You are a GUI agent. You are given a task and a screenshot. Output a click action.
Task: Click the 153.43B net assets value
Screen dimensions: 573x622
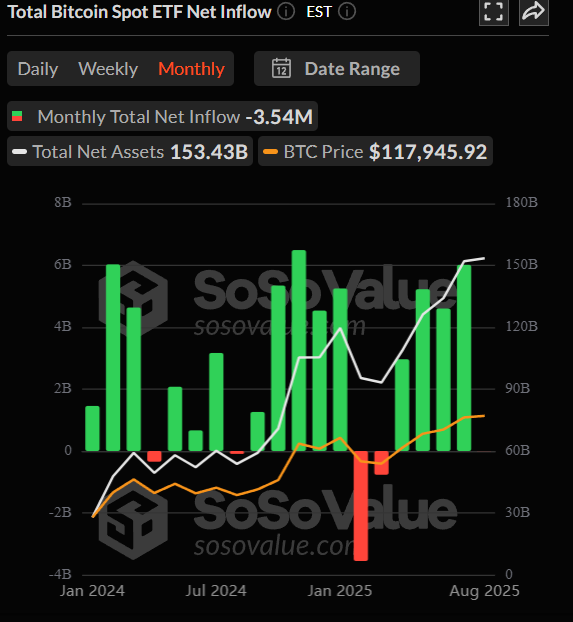tap(209, 152)
